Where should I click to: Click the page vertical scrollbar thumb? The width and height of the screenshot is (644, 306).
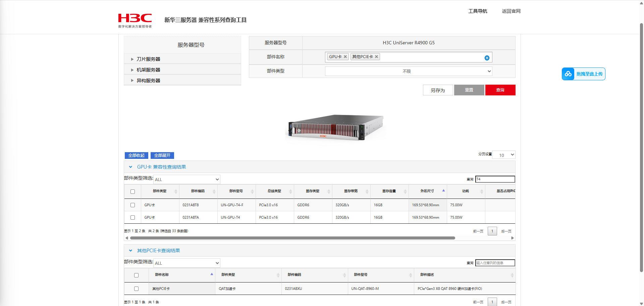click(x=641, y=147)
